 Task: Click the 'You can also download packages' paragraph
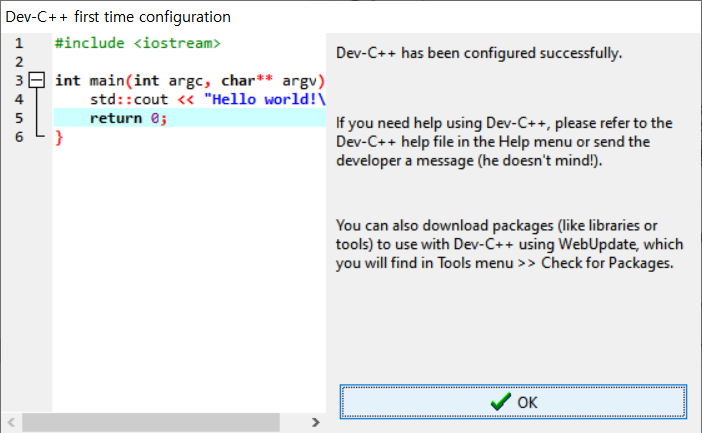(x=509, y=244)
